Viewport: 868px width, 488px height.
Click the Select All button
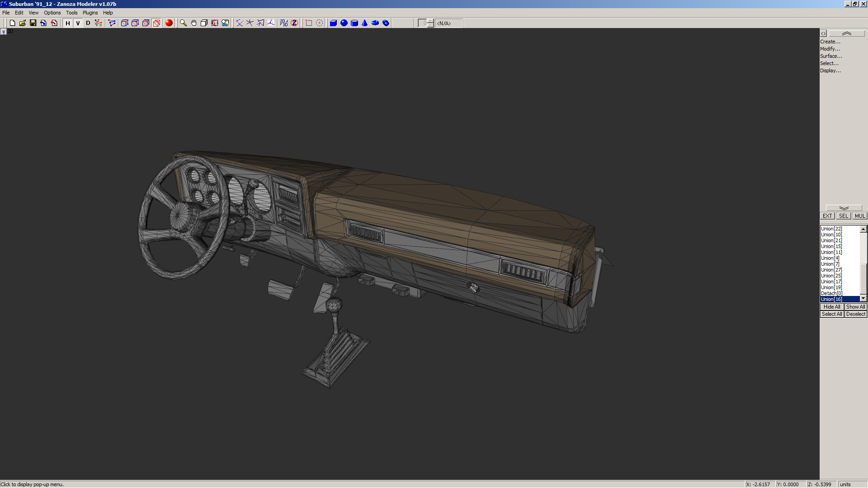click(832, 314)
